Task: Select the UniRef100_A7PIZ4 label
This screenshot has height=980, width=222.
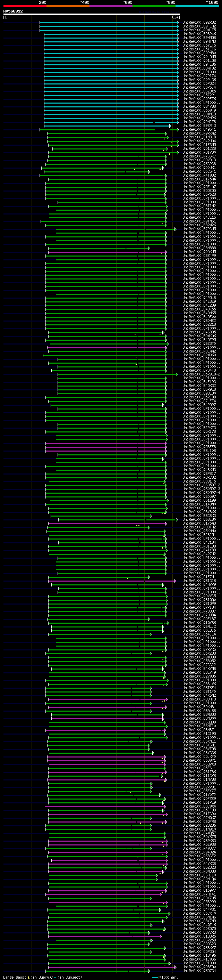Action: point(199,76)
